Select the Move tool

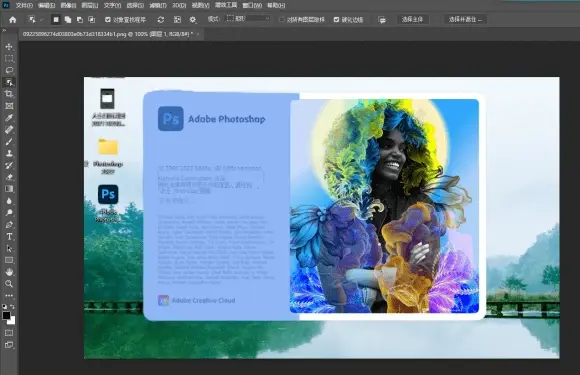(9, 47)
